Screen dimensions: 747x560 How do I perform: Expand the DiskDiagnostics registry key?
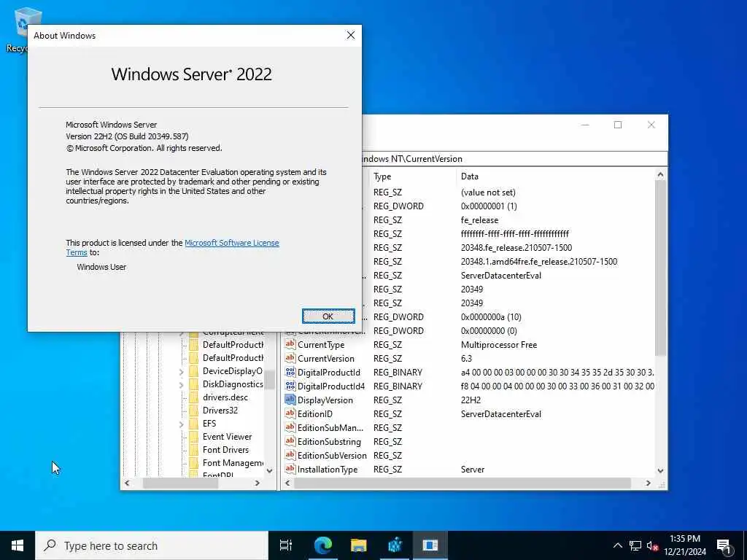click(x=182, y=385)
